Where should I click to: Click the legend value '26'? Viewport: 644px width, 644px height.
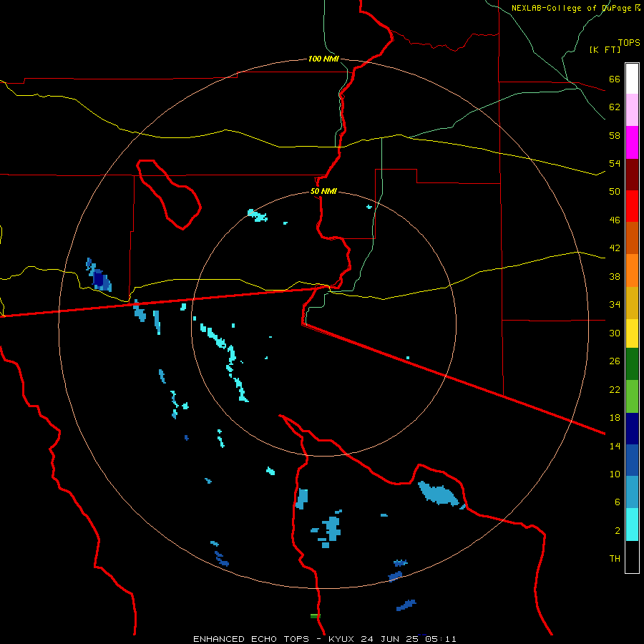(615, 361)
